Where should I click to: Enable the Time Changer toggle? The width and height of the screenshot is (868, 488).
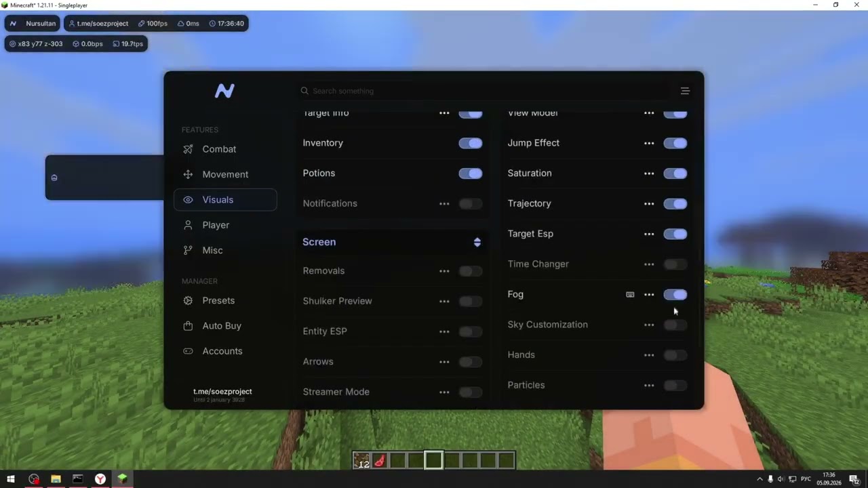(675, 264)
